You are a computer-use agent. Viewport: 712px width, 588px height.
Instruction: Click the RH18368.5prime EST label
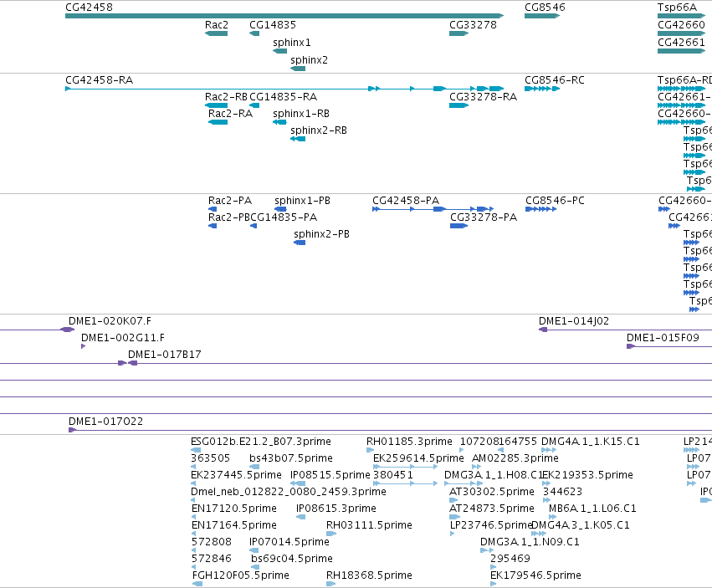369,575
